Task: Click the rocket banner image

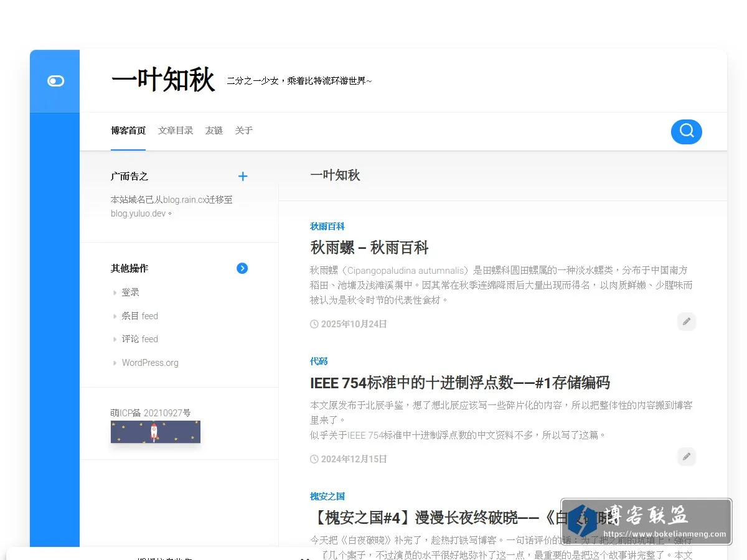Action: coord(156,432)
